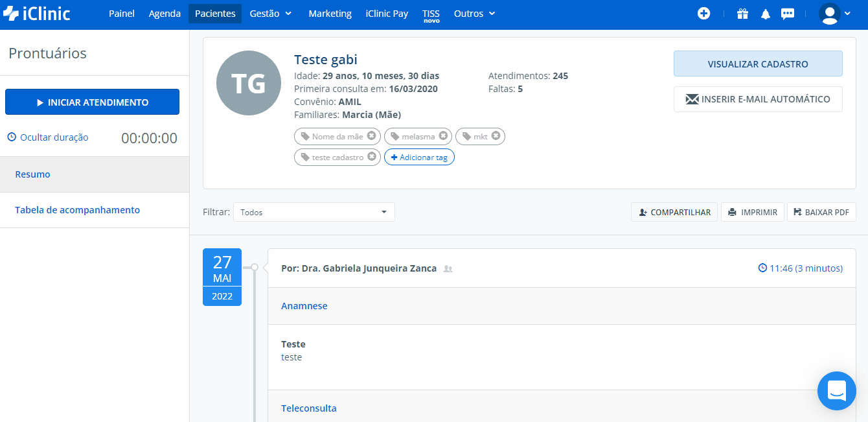Expand the Gestão menu
Screen dimensions: 868x422
271,14
